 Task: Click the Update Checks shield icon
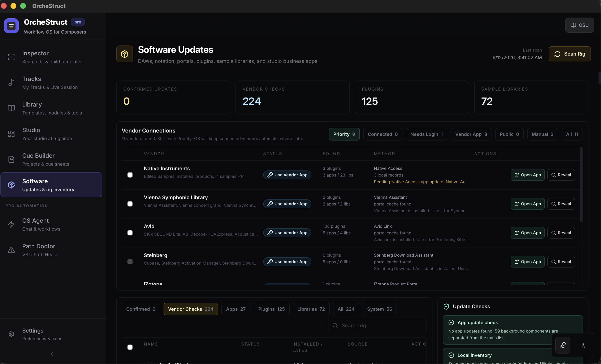click(446, 306)
